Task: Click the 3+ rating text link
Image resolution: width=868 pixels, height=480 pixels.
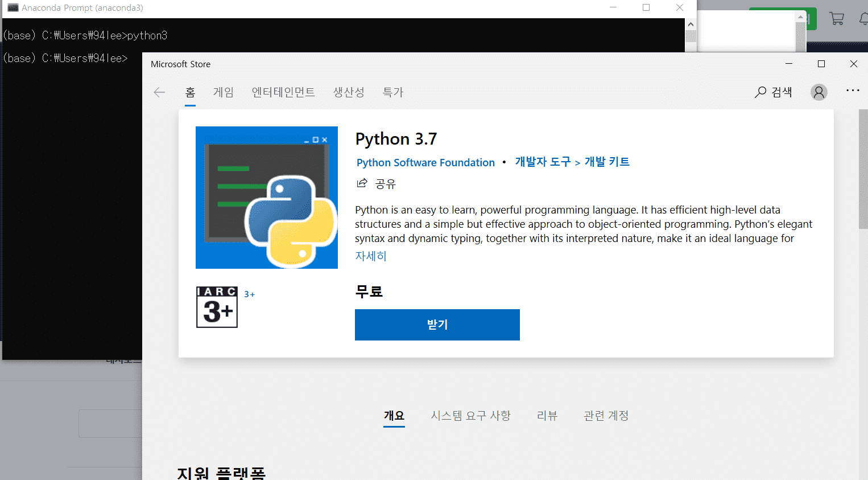Action: tap(249, 294)
